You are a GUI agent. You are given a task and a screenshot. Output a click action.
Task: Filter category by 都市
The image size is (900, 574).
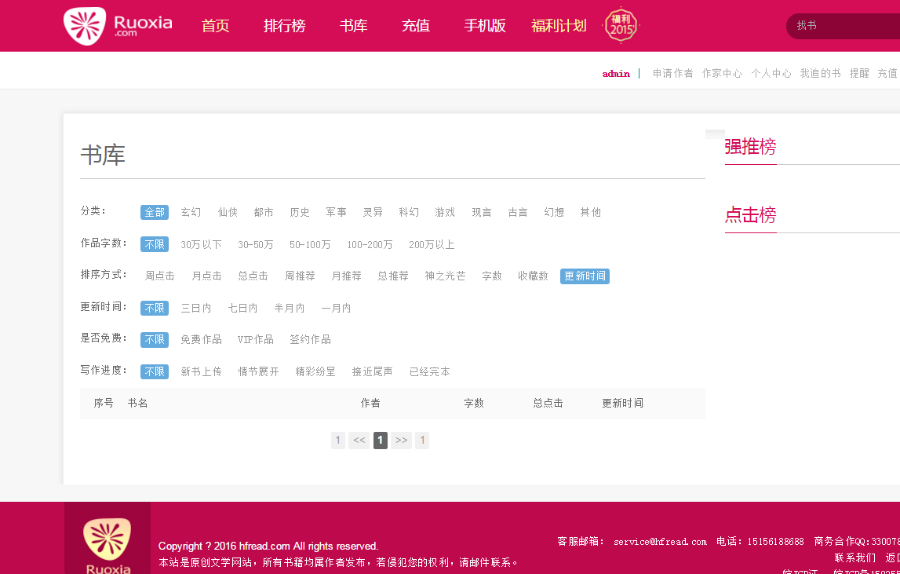263,212
